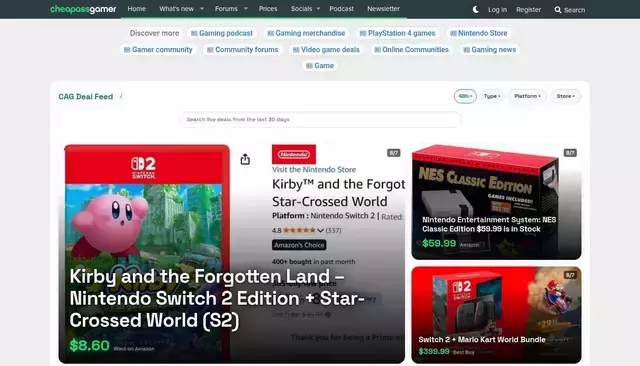The width and height of the screenshot is (640, 366).
Task: Click the cheapassgamer site logo
Action: click(x=83, y=9)
